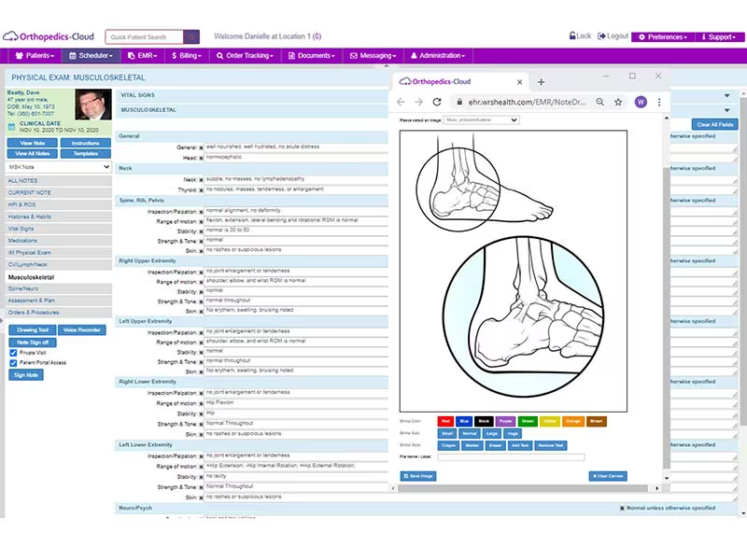This screenshot has height=560, width=747.
Task: Open the MSK Note template dropdown
Action: [x=59, y=167]
